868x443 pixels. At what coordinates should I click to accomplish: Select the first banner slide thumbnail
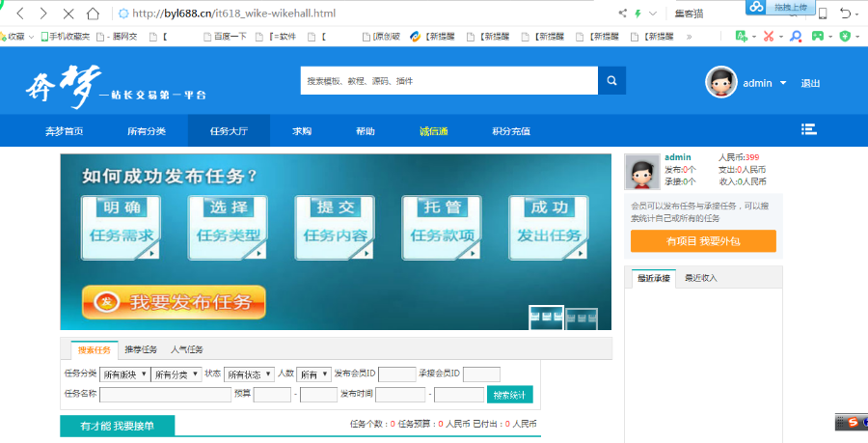pos(547,318)
